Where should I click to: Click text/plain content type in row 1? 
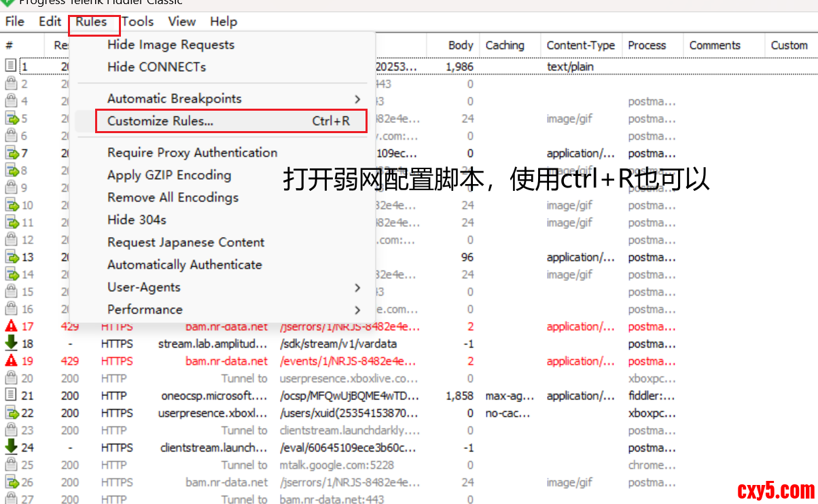570,67
